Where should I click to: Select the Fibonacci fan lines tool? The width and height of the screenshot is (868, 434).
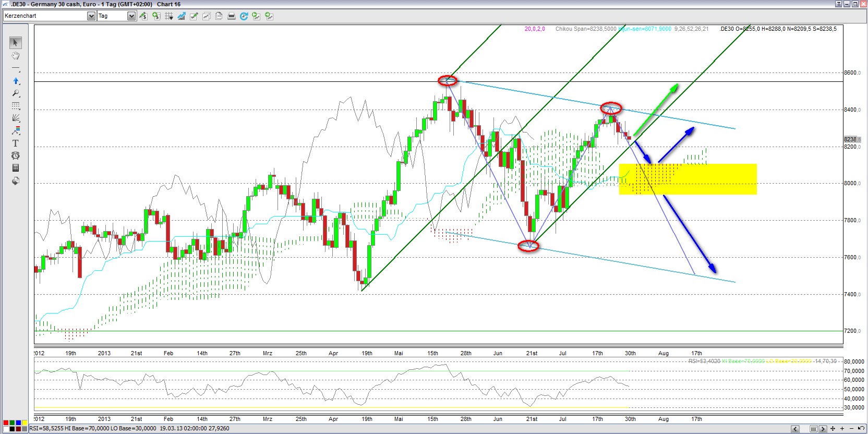(15, 118)
